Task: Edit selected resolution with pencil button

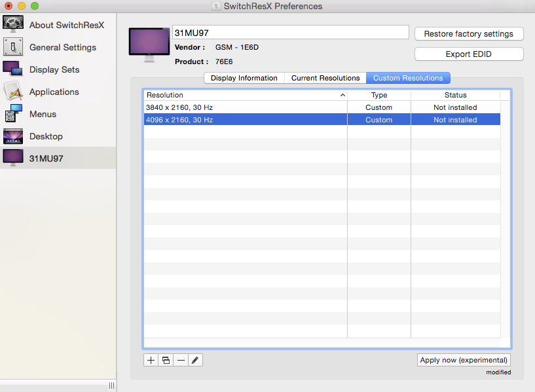Action: click(x=195, y=360)
